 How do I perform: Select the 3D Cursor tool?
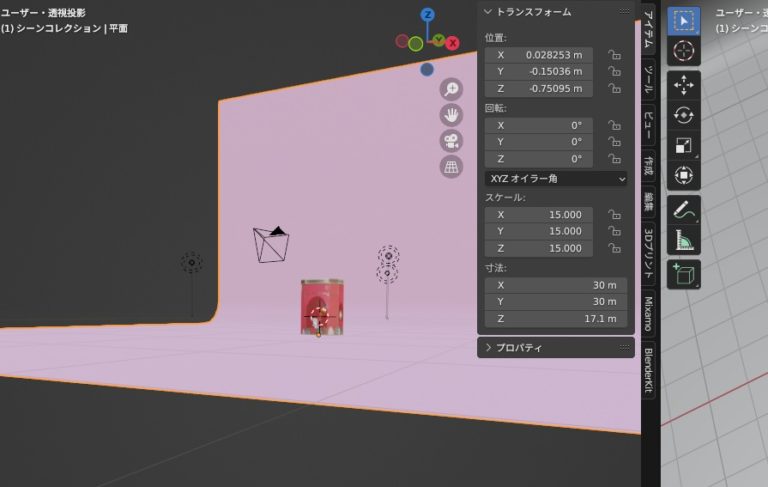click(683, 50)
